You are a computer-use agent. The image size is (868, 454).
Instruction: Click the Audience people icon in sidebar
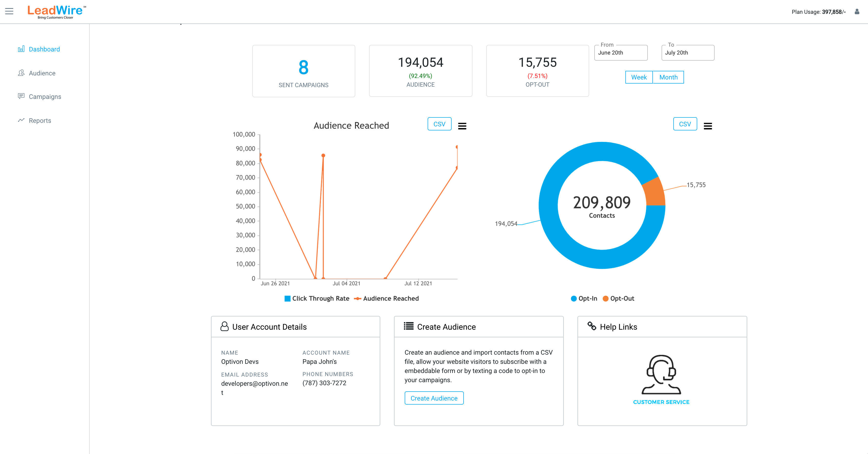[21, 73]
